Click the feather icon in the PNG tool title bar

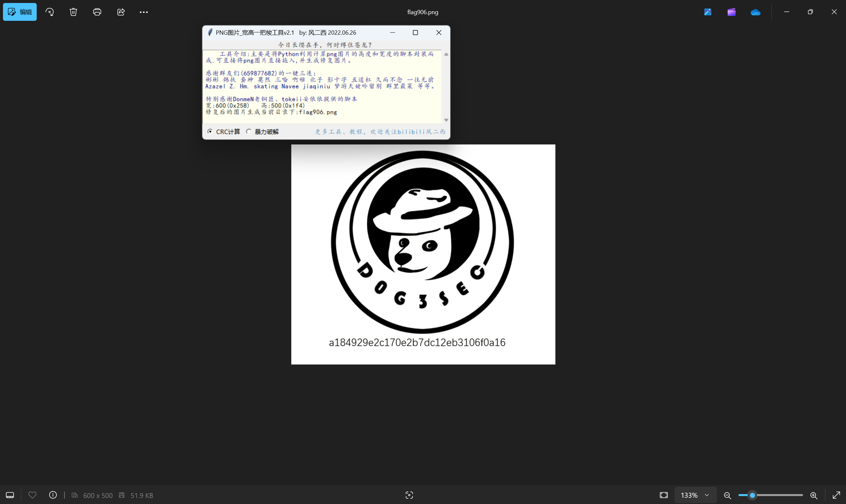click(210, 33)
